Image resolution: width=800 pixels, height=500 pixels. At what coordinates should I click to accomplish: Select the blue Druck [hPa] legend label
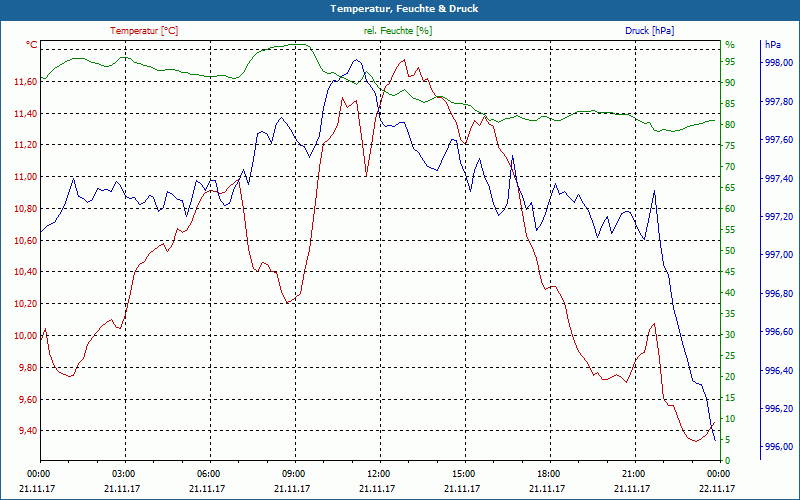(x=649, y=31)
